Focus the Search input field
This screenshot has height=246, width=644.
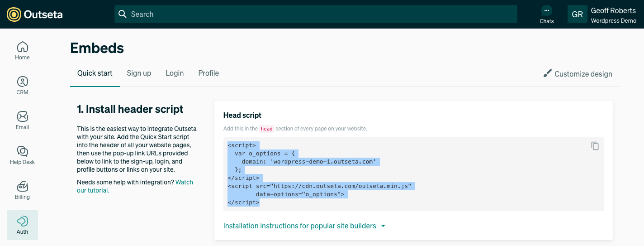(316, 14)
